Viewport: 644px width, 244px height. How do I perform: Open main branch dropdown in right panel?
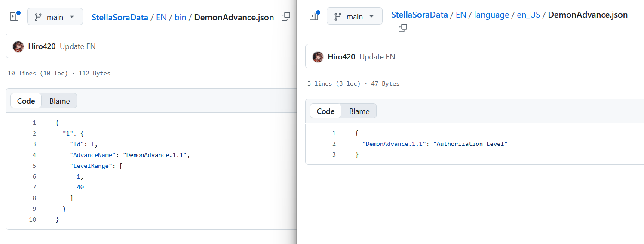pos(355,16)
